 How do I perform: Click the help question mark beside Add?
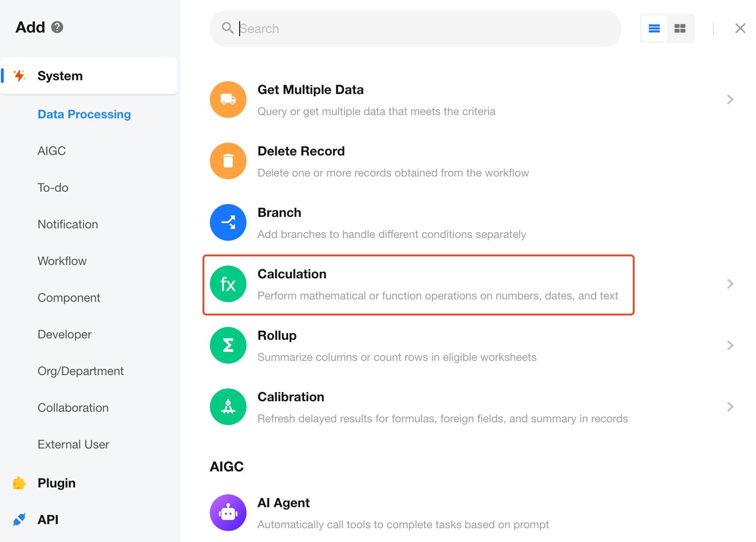pos(57,27)
